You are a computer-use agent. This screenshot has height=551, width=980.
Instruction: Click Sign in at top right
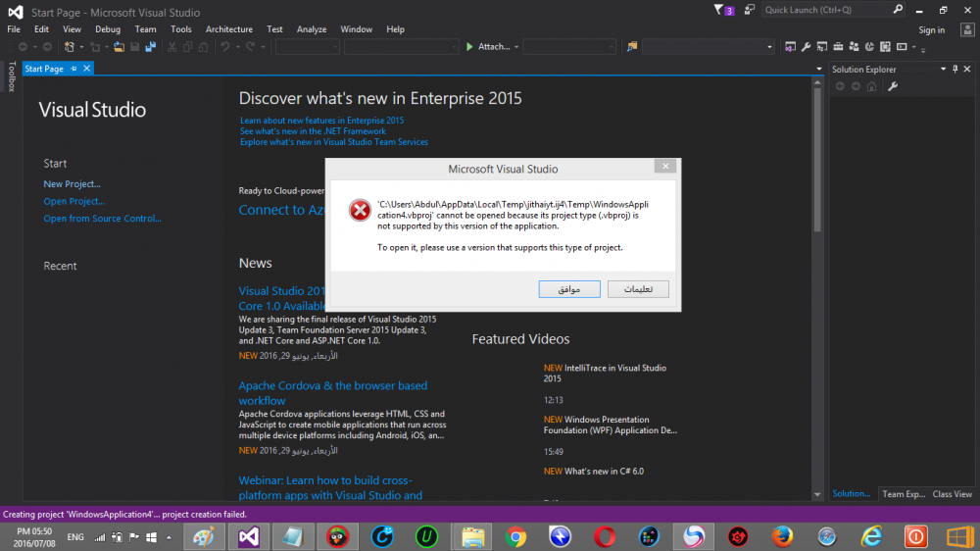[x=931, y=29]
